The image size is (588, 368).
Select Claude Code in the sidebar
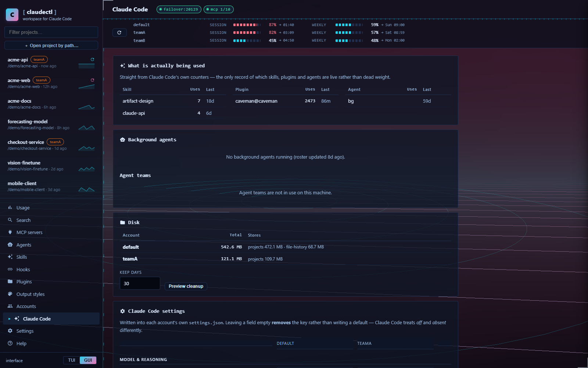pos(51,319)
